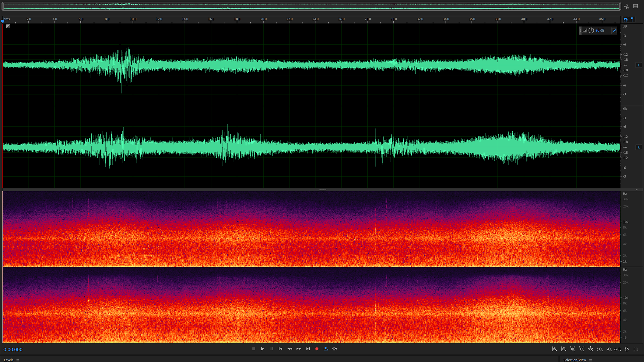Move playhead to previous marker

pos(281,349)
